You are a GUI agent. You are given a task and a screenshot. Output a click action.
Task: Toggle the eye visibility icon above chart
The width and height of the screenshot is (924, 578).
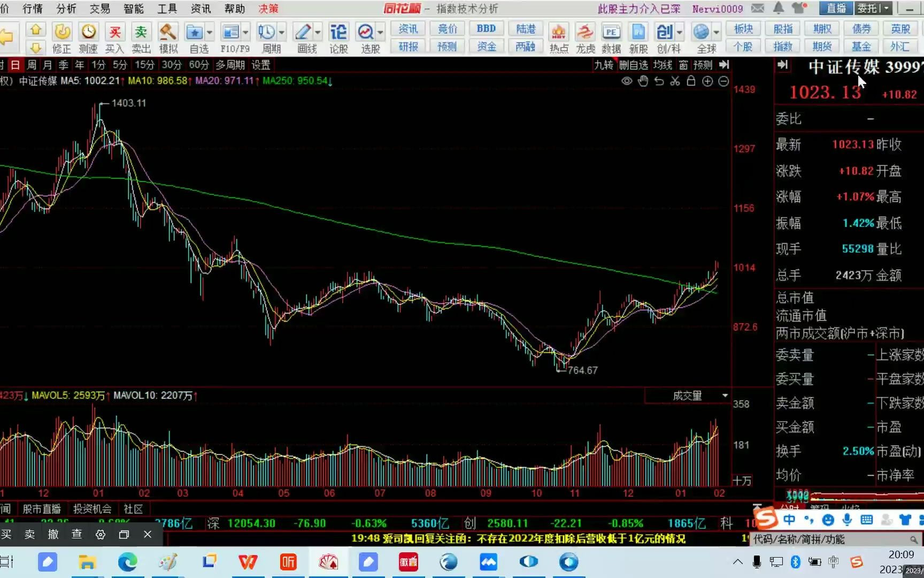pyautogui.click(x=627, y=81)
